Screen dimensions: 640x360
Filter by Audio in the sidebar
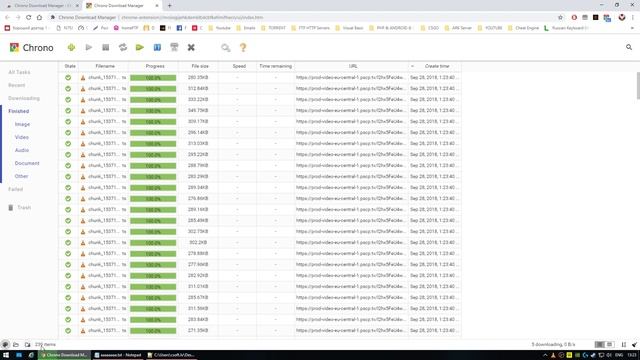22,150
